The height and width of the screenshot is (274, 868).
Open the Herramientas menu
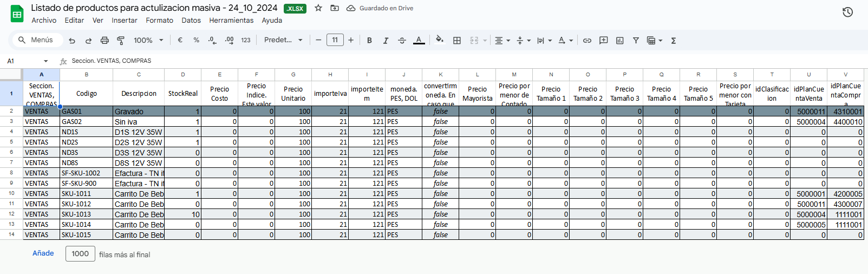coord(231,21)
